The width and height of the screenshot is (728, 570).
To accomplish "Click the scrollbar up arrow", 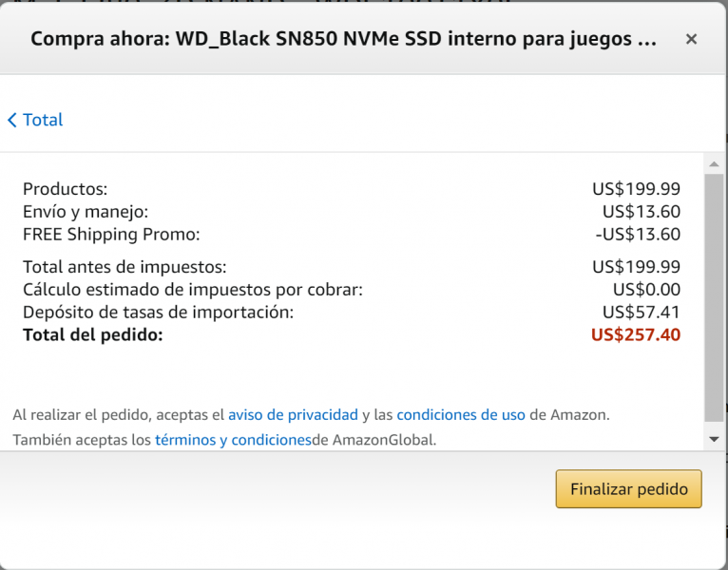I will point(714,163).
